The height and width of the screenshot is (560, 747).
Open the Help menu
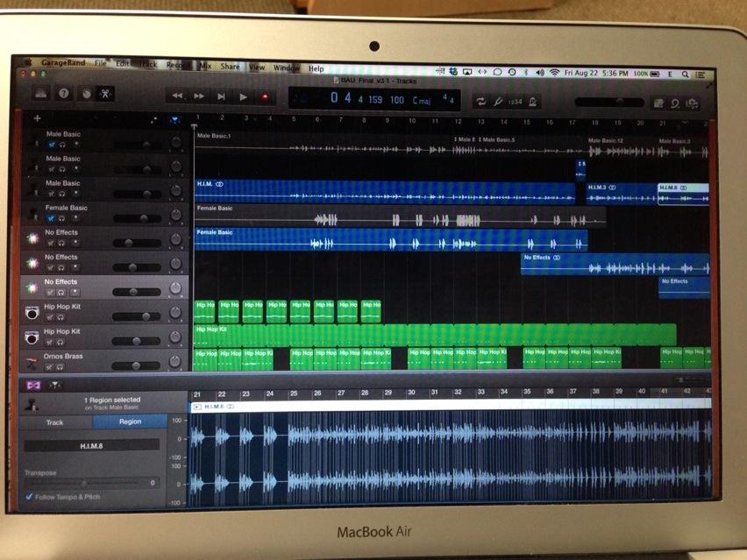[316, 68]
